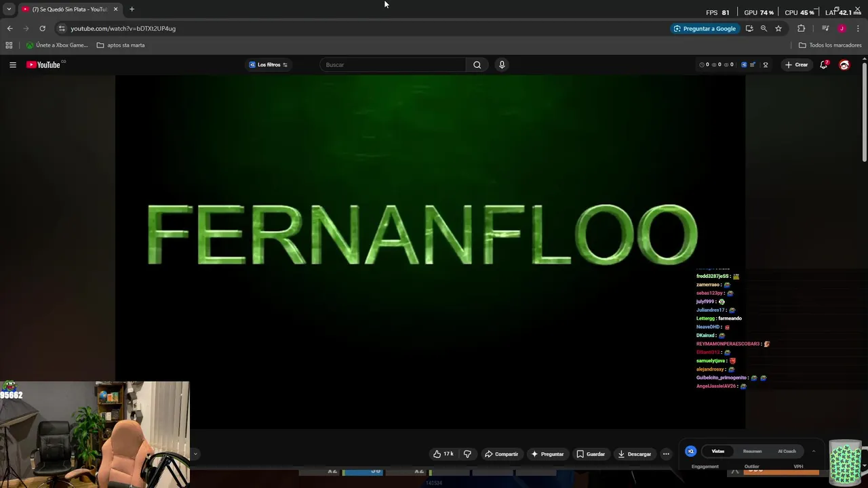Open the apps grid in the bookmarks bar
Screen dimensions: 868x488
9,45
